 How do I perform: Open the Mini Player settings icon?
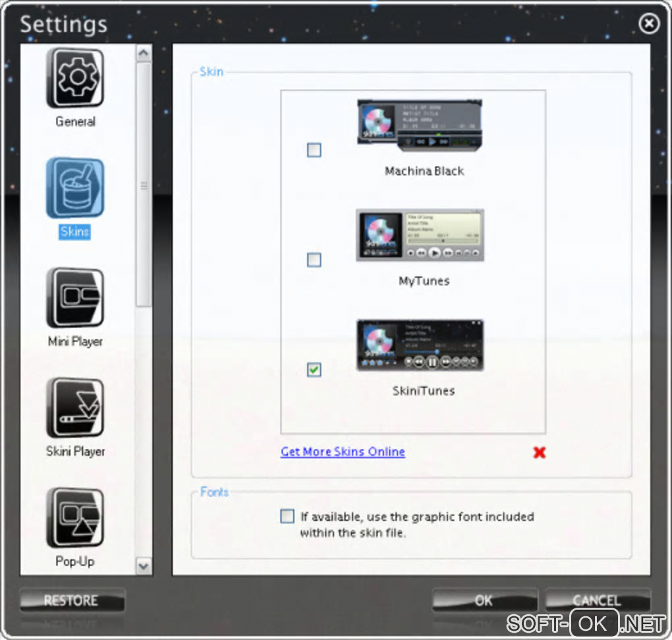(75, 297)
